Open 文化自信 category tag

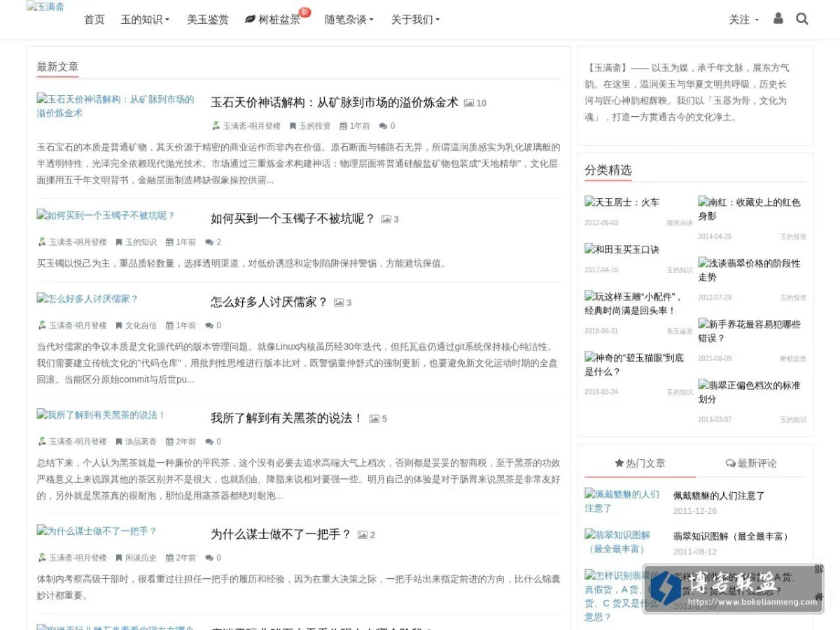pyautogui.click(x=136, y=325)
